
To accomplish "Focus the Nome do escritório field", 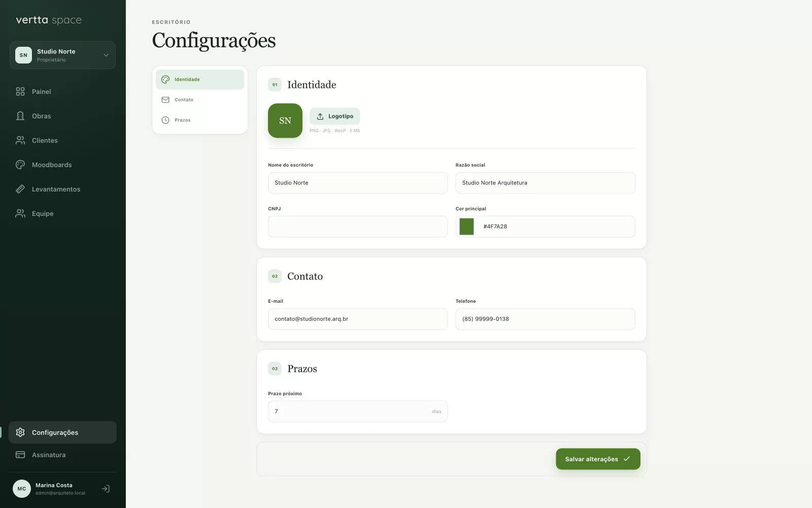I will [358, 183].
